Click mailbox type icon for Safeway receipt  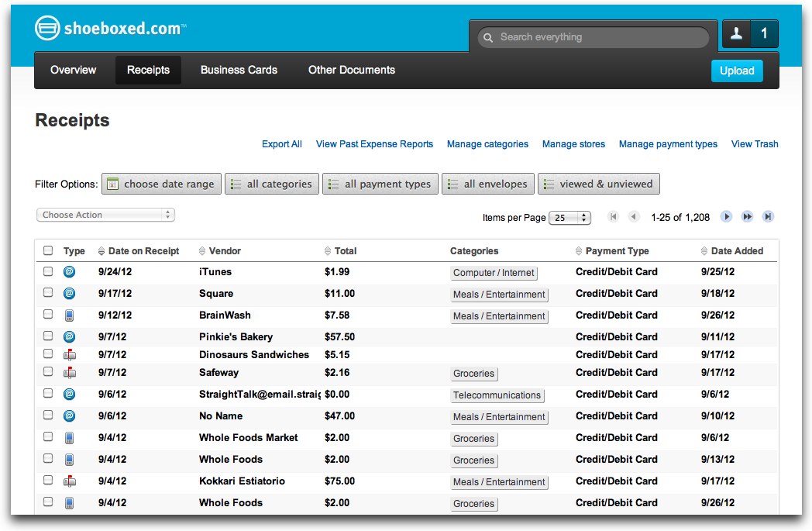coord(70,373)
